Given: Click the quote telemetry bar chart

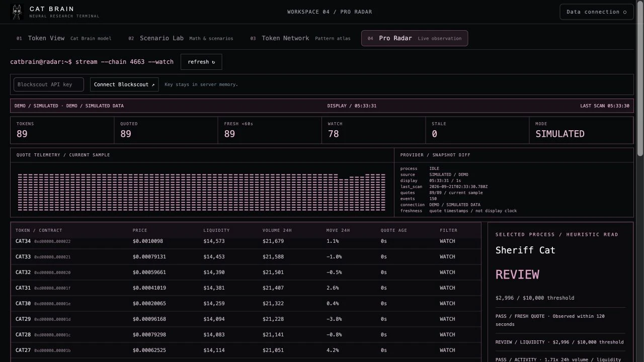Looking at the screenshot, I should 202,192.
